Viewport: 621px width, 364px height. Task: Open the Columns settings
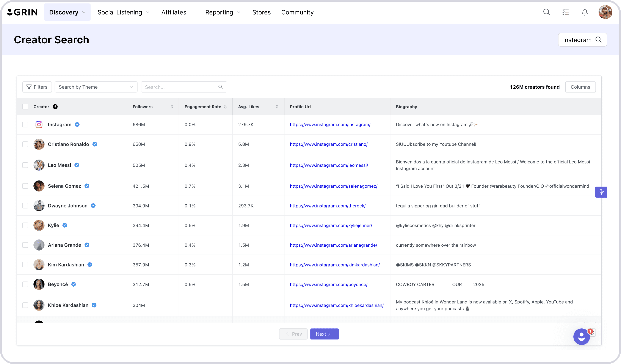click(580, 87)
